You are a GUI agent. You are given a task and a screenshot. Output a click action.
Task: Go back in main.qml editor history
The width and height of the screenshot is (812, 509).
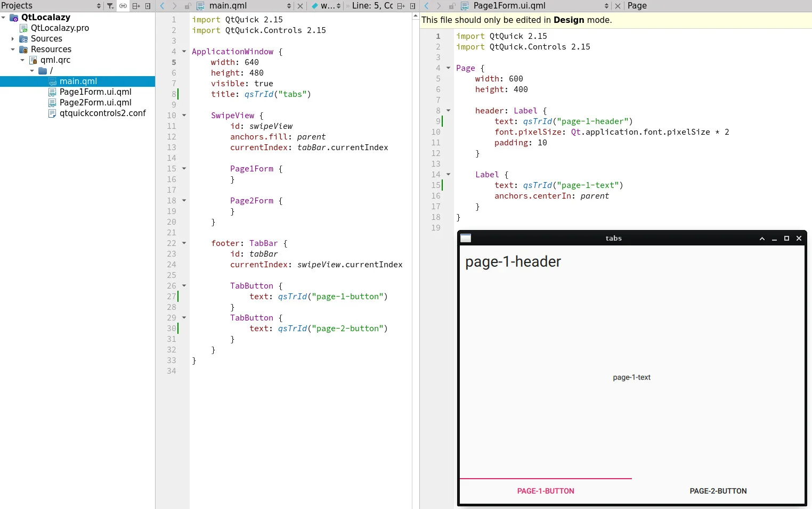(163, 6)
